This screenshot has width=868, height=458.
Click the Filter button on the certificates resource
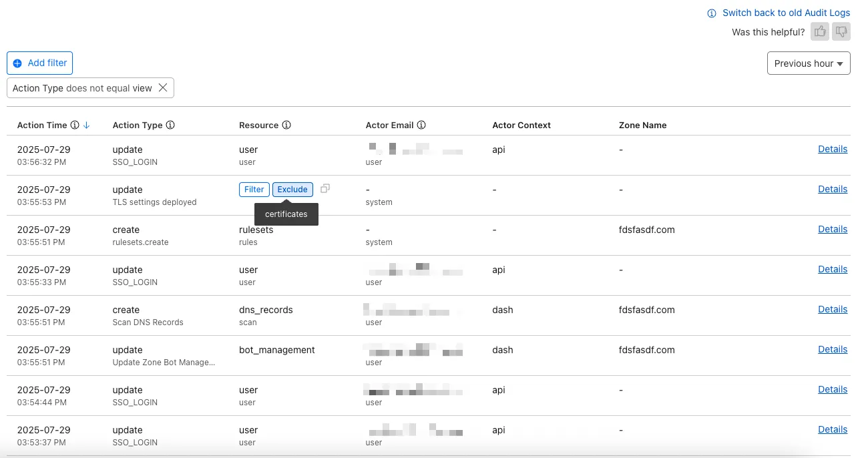[x=254, y=189]
